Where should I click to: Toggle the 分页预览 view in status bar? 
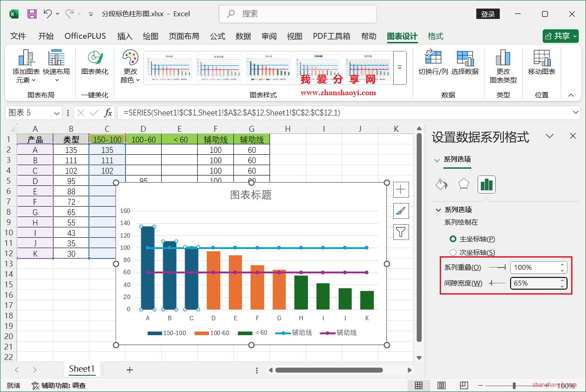tap(464, 385)
